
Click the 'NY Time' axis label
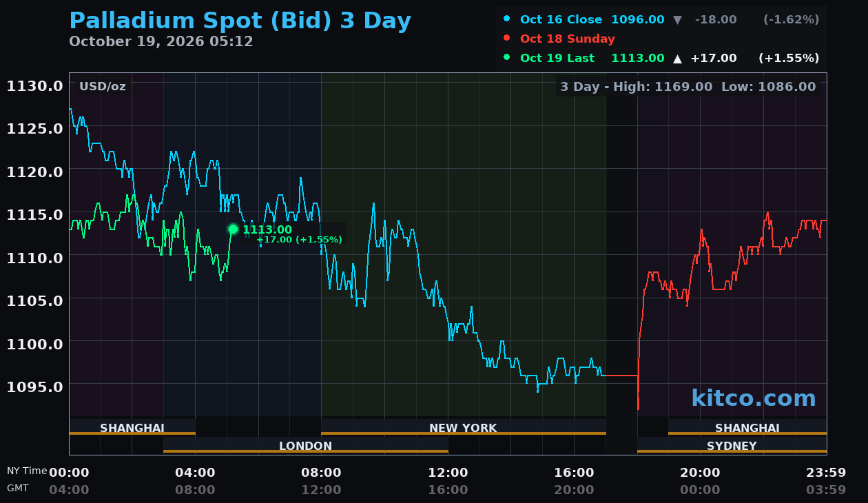(x=27, y=471)
